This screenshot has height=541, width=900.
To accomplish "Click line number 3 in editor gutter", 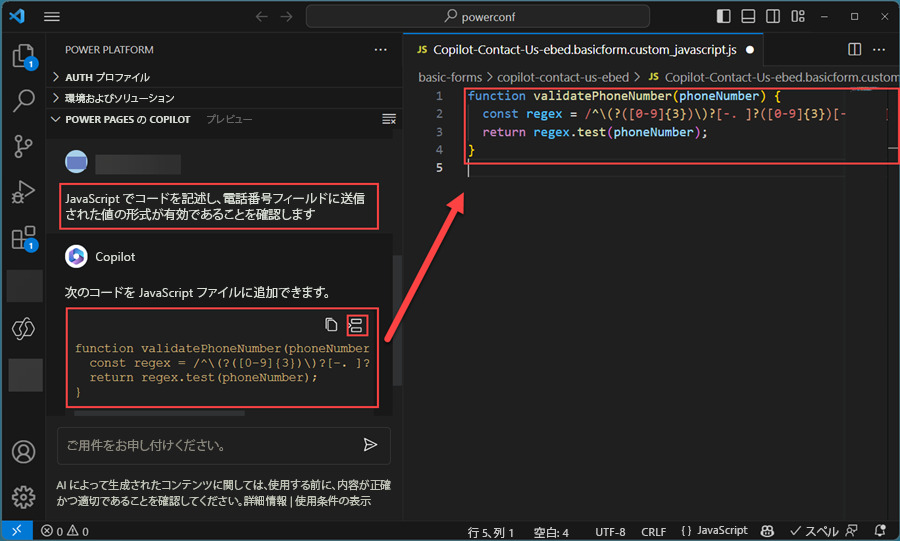I will click(439, 132).
